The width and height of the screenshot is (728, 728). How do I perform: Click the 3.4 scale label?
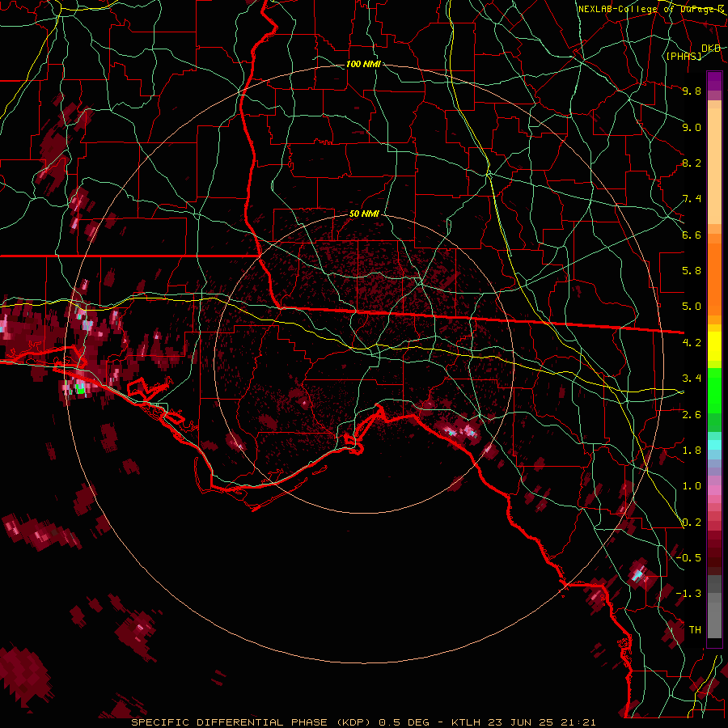[692, 379]
